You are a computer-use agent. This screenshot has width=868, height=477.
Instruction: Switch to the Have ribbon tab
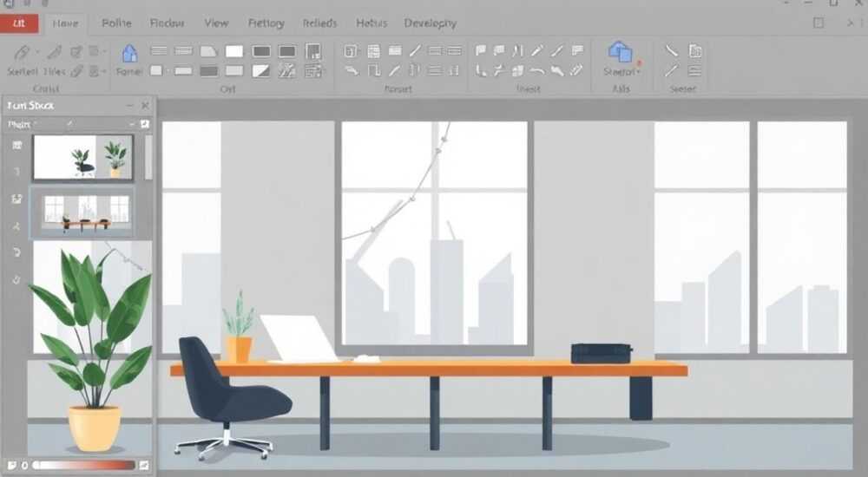coord(65,23)
